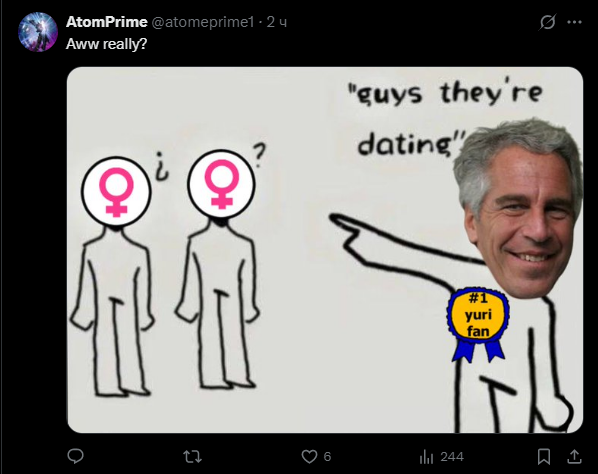Click the "#1 yuri fan" ribbon badge
Screen dimensions: 598x474
point(478,324)
